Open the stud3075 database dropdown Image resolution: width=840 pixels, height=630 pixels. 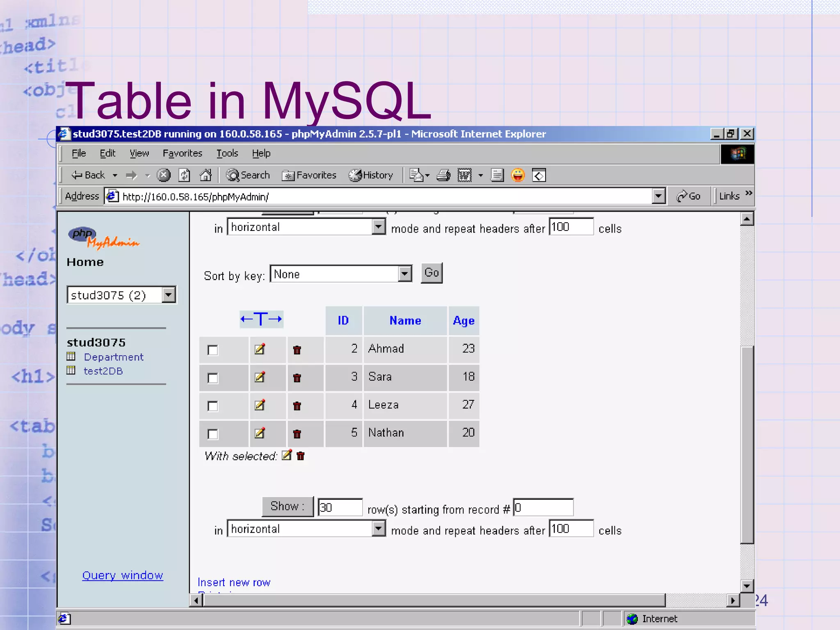coord(121,295)
